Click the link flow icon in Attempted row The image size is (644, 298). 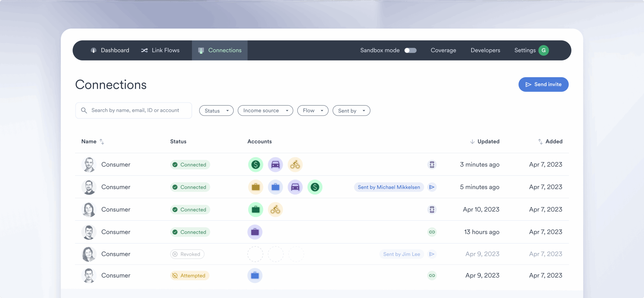point(432,275)
